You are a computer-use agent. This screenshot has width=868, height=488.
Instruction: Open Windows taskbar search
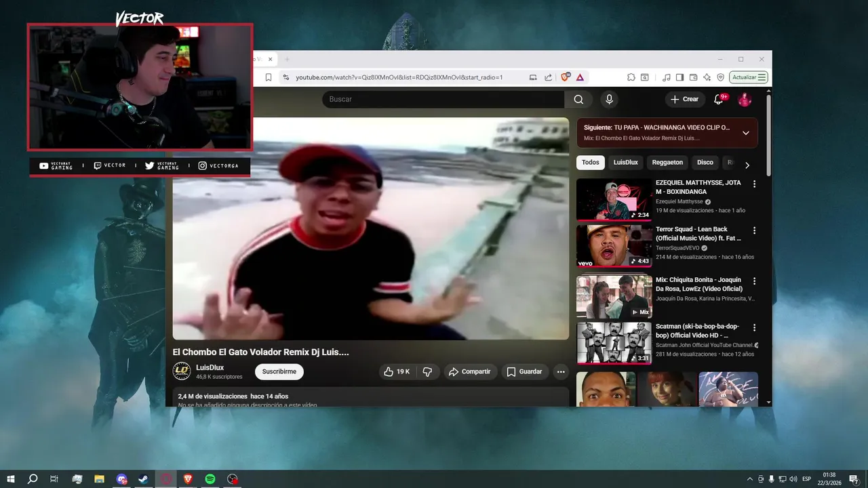33,479
